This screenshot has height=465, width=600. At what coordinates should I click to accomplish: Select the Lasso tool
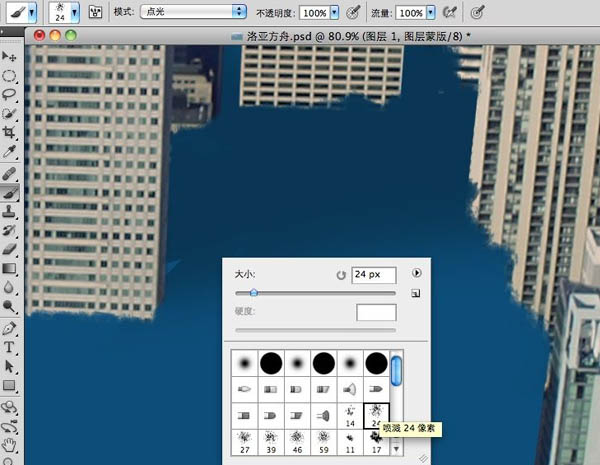9,95
